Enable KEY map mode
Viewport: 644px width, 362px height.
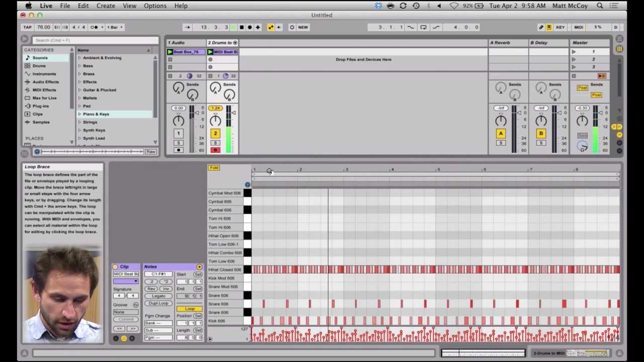[x=560, y=27]
